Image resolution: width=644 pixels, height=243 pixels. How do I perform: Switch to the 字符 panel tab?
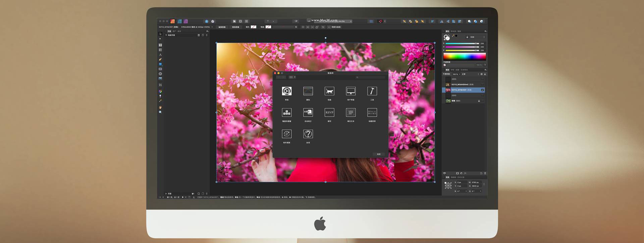(452, 70)
